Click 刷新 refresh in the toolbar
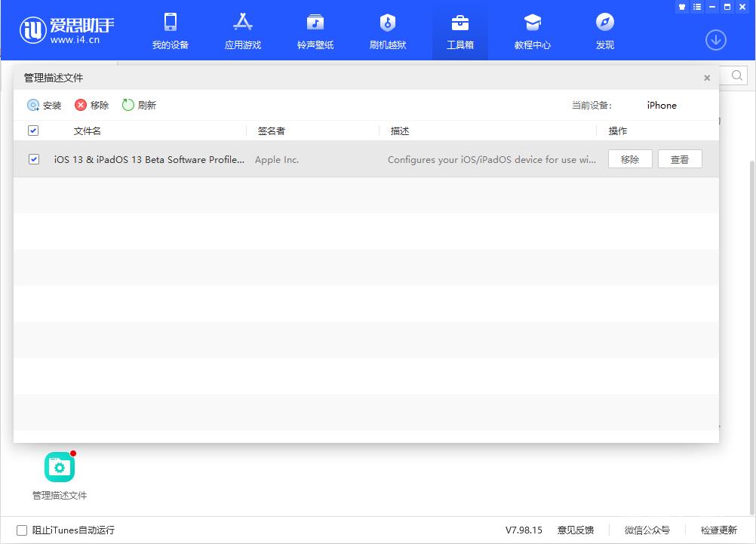The height and width of the screenshot is (544, 756). [139, 106]
